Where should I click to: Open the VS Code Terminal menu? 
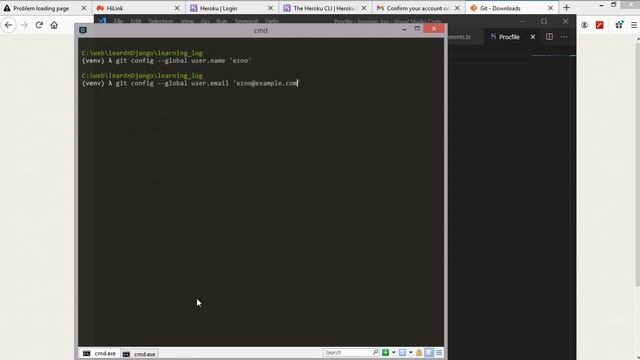point(246,21)
